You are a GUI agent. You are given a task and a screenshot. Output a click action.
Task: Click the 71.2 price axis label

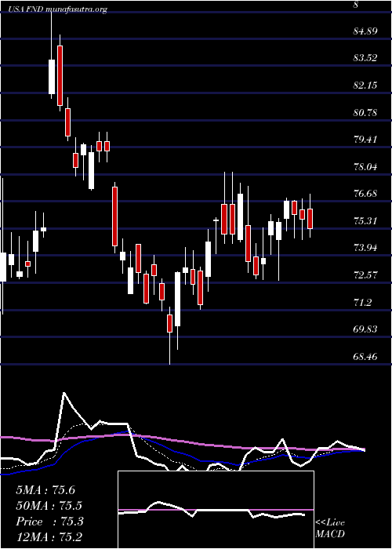point(362,303)
